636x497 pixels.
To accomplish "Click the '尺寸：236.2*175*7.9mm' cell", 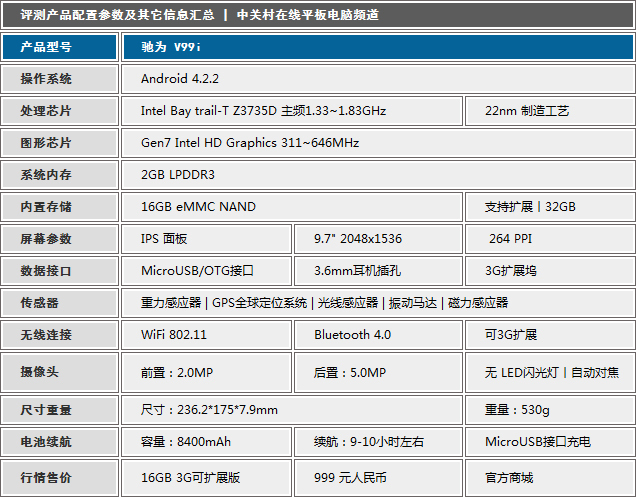I will 292,410.
